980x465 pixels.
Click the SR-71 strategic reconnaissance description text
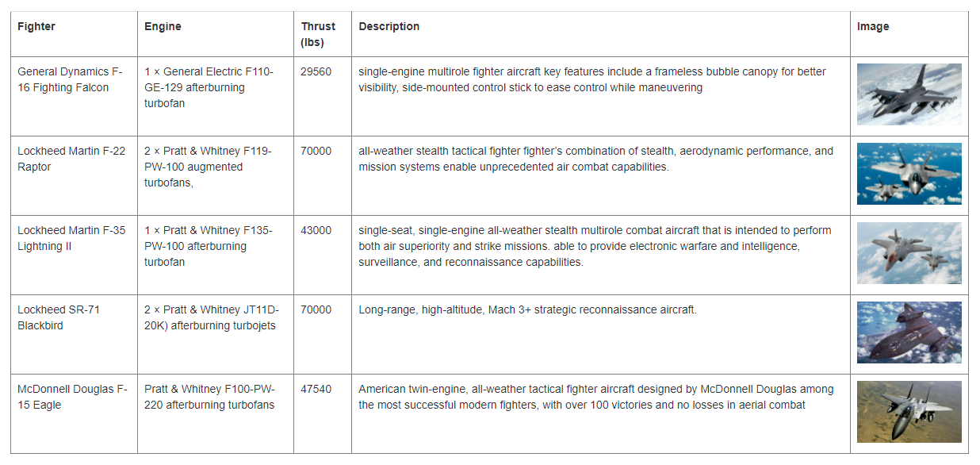(x=527, y=309)
